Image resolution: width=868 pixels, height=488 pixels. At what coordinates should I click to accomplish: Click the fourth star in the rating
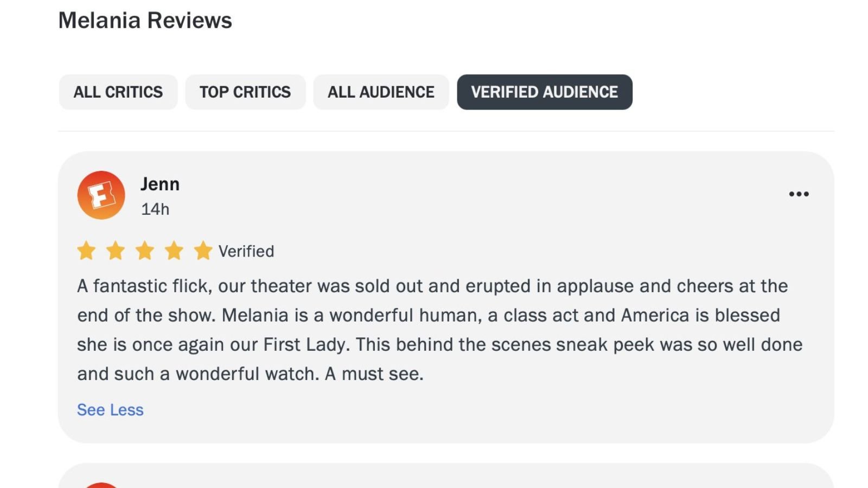174,251
